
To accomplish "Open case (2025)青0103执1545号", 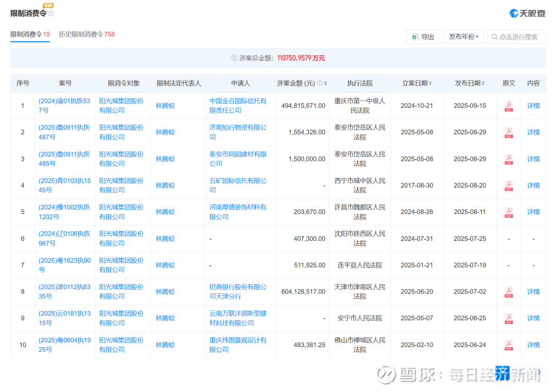I will pos(64,186).
